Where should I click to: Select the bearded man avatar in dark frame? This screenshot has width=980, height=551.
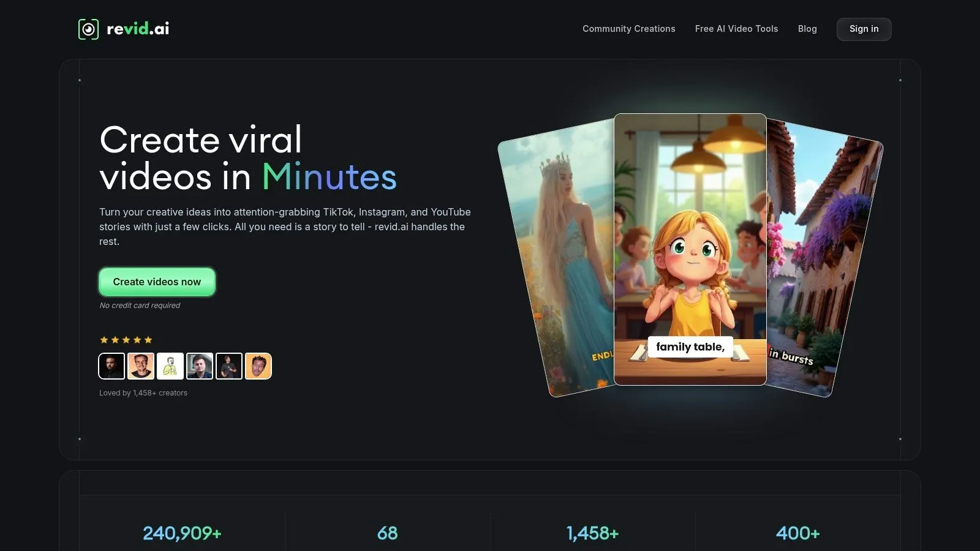(111, 366)
